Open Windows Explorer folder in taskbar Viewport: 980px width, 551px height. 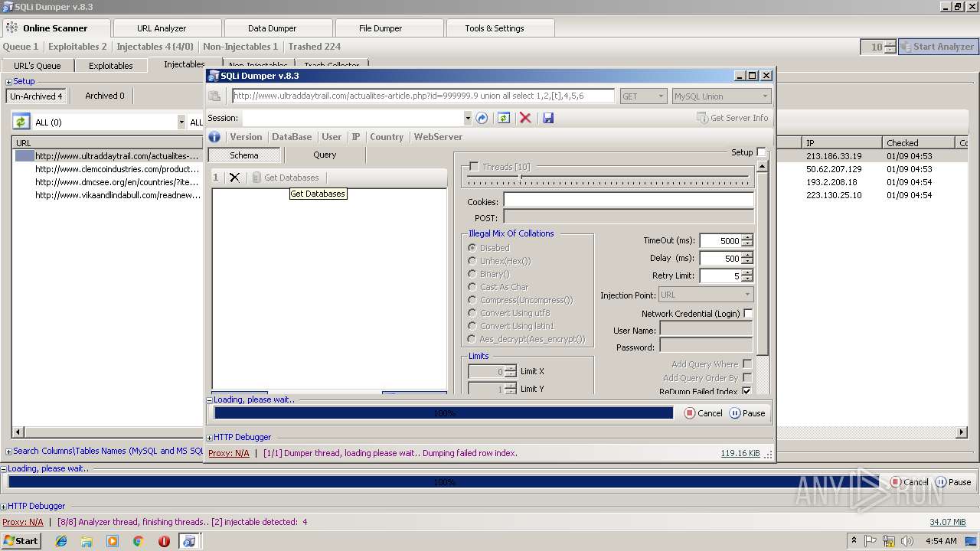(87, 541)
